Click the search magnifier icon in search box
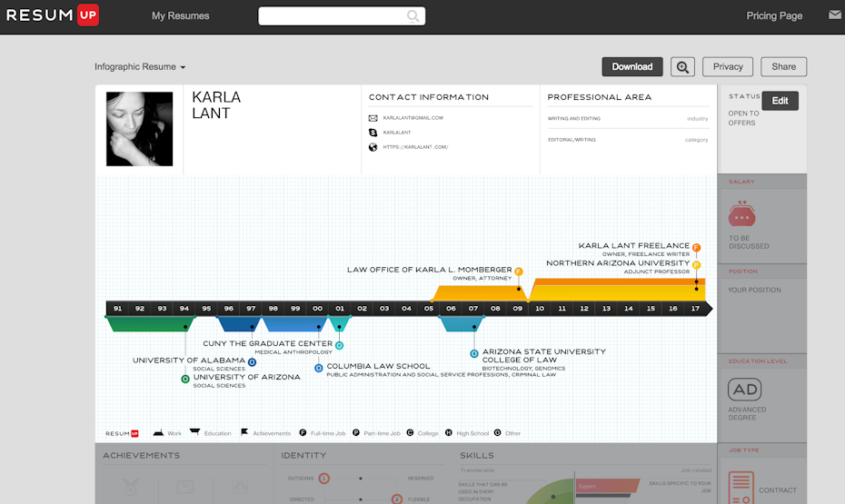This screenshot has height=504, width=845. 413,16
